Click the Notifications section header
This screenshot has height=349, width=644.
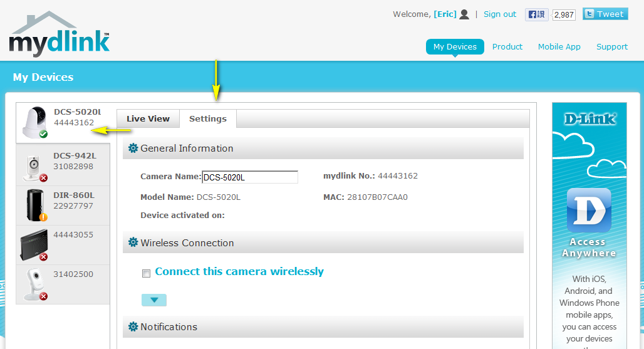323,327
